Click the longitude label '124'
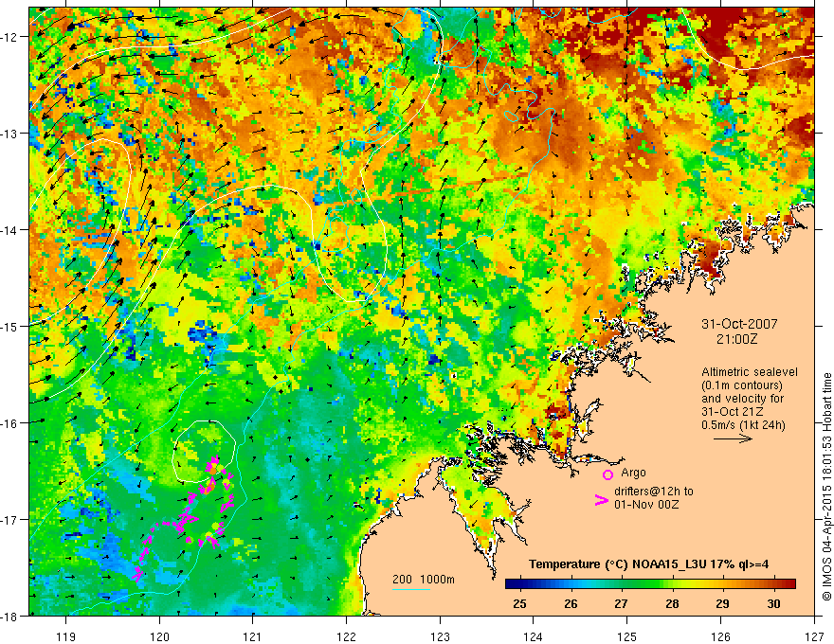The image size is (834, 644). pos(534,636)
